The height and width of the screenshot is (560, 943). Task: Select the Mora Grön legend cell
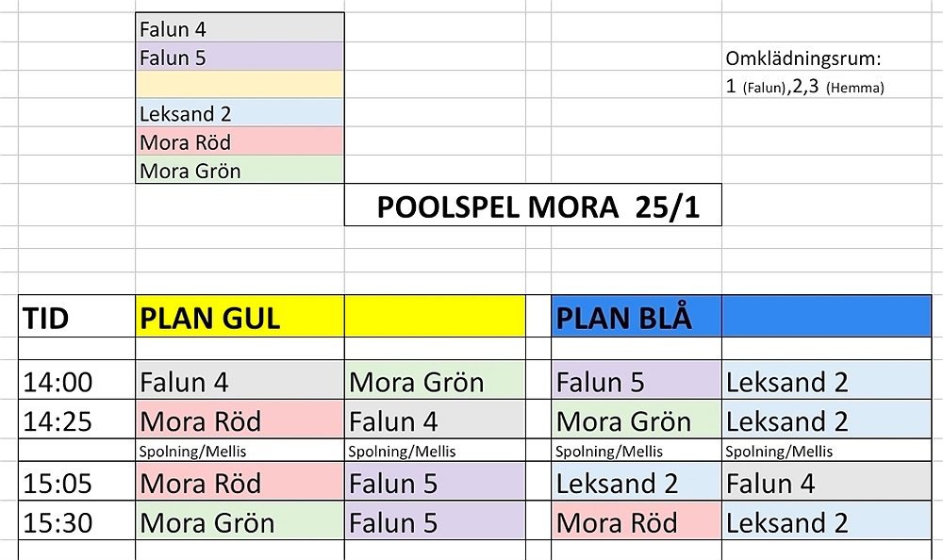pos(240,171)
